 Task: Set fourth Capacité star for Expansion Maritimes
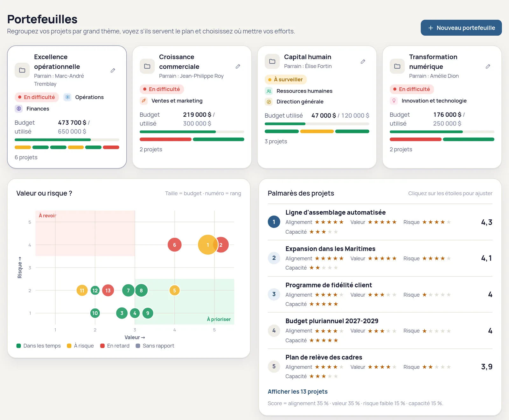330,268
